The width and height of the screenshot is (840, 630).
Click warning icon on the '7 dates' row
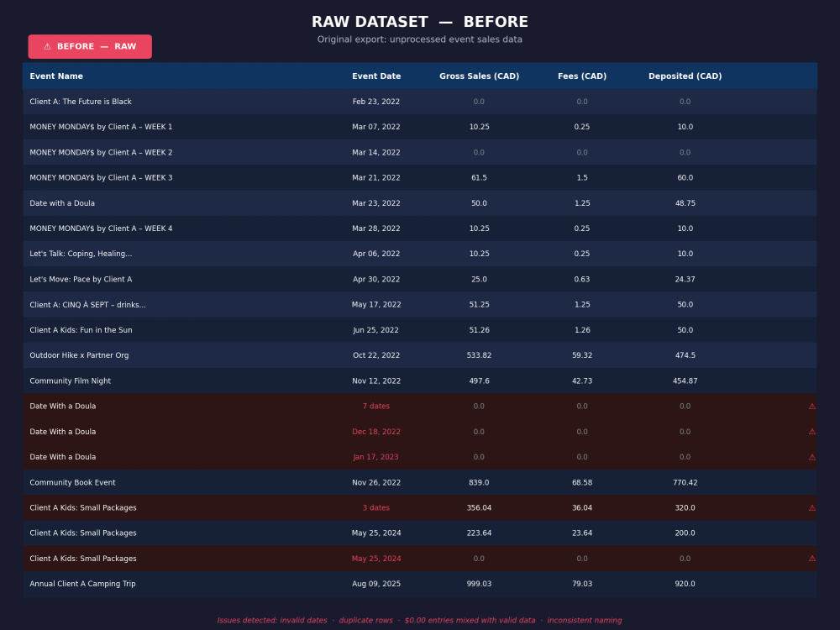coord(812,406)
